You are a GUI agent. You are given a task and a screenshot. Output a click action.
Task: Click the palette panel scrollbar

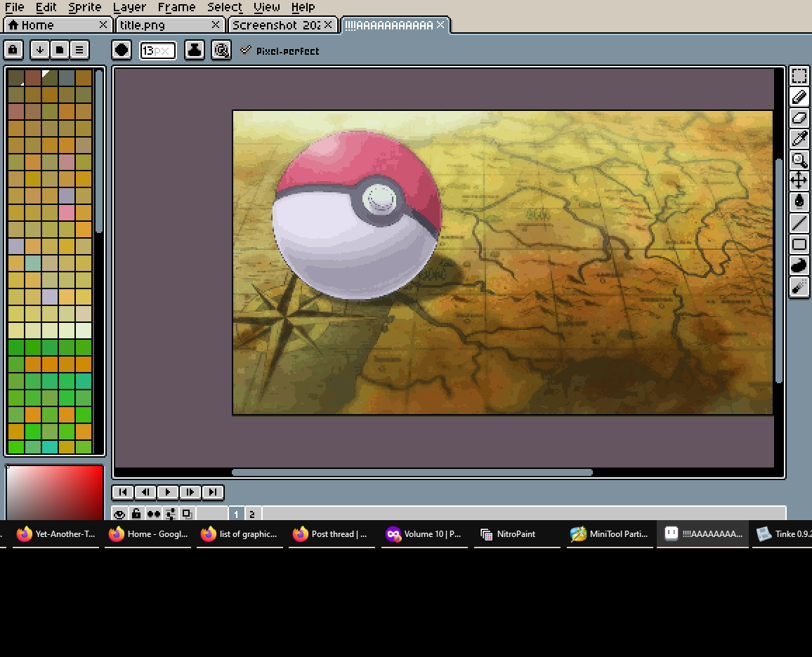tap(99, 152)
